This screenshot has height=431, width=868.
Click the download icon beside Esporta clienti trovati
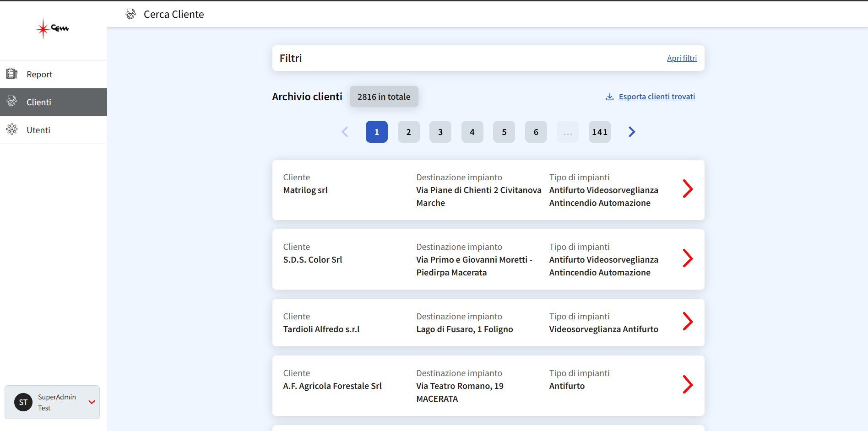[610, 97]
